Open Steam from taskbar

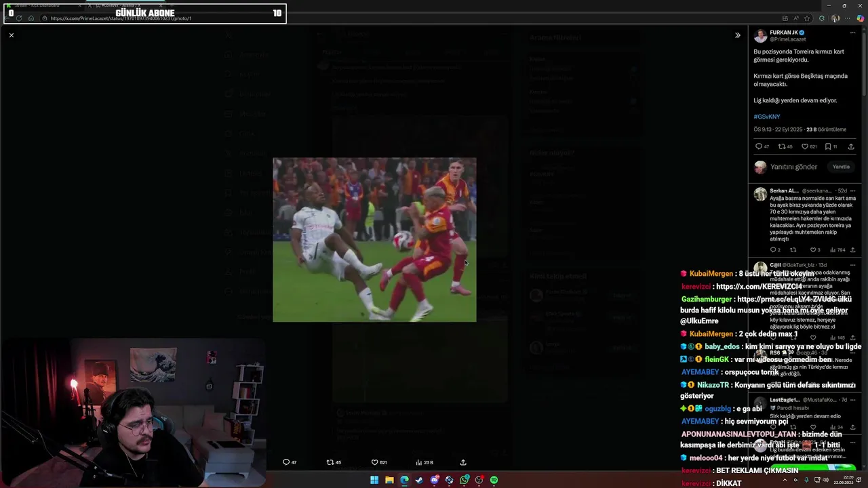click(419, 480)
